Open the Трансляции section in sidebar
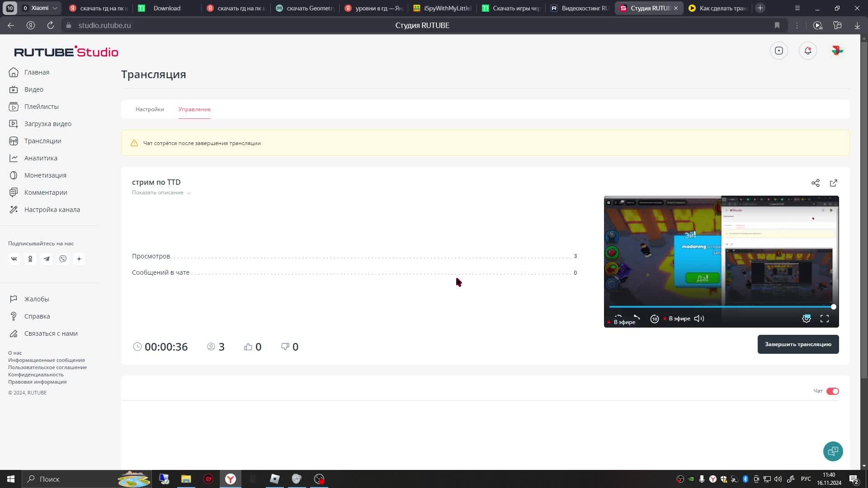 (x=42, y=141)
